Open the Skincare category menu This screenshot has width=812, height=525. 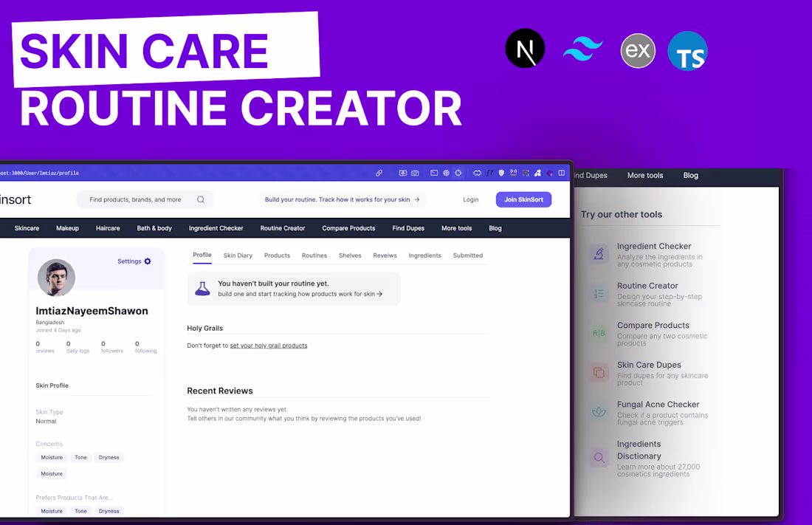tap(27, 228)
